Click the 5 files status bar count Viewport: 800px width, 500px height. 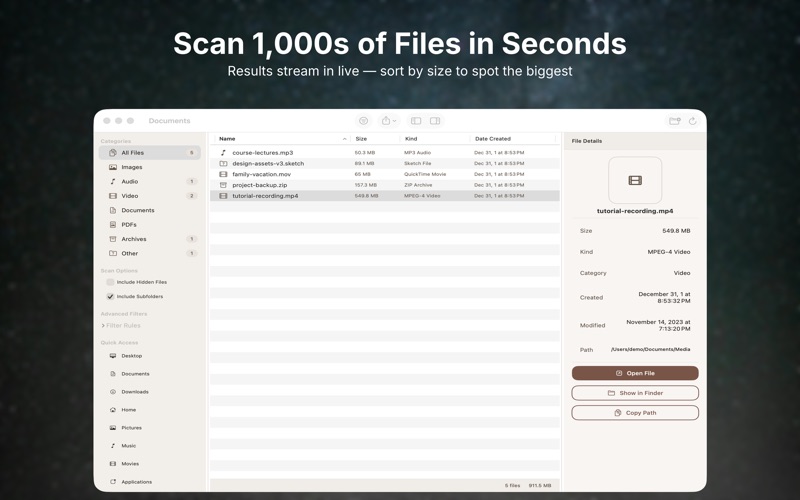pyautogui.click(x=512, y=485)
